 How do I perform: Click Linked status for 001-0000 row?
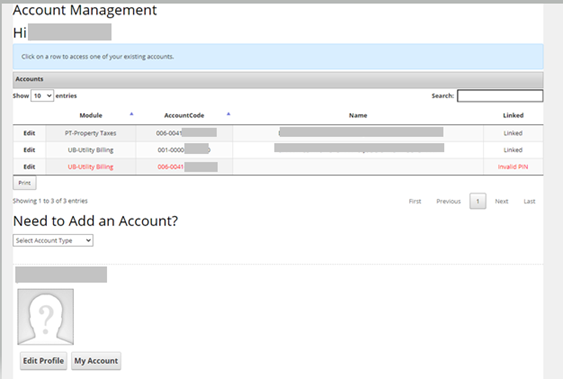(513, 150)
